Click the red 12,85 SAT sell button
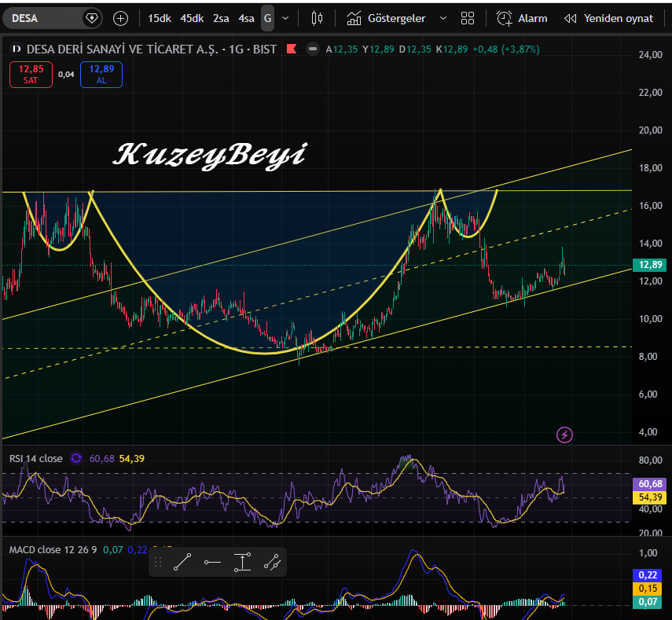Image resolution: width=672 pixels, height=620 pixels. (x=31, y=75)
